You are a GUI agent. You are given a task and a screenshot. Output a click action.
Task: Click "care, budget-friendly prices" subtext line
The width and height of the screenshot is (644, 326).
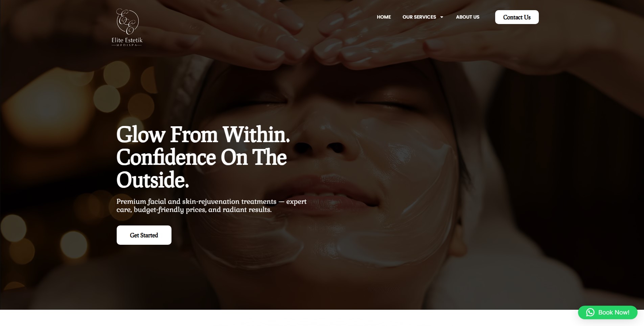pos(161,210)
